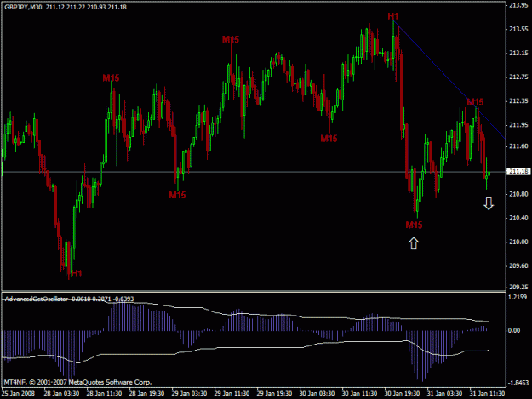The width and height of the screenshot is (532, 399).
Task: Click the 28 Jan 11:30 time label
Action: tap(104, 393)
